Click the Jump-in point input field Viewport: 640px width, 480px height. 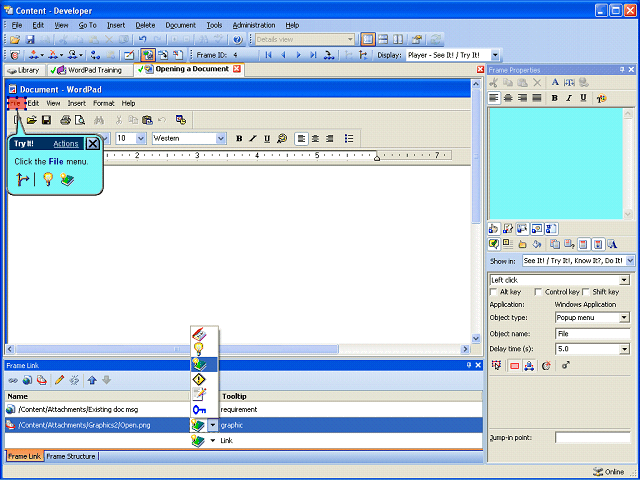click(x=592, y=438)
